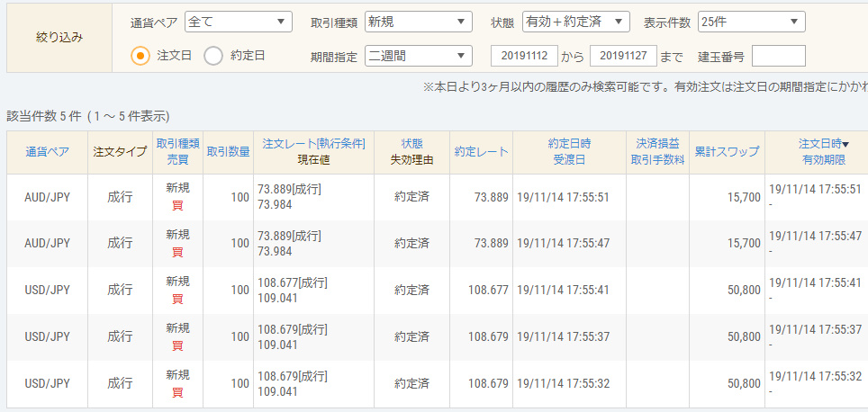Click 約定レート 108.677 cell
Viewport: 868px width, 412px height.
[488, 290]
